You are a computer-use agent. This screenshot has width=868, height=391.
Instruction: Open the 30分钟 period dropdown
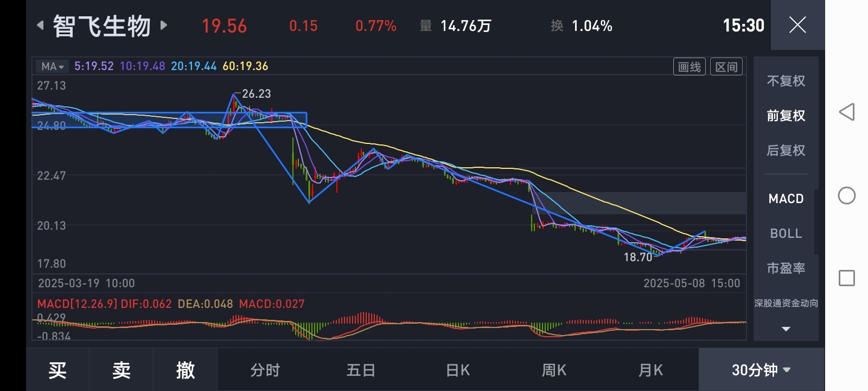pyautogui.click(x=761, y=370)
